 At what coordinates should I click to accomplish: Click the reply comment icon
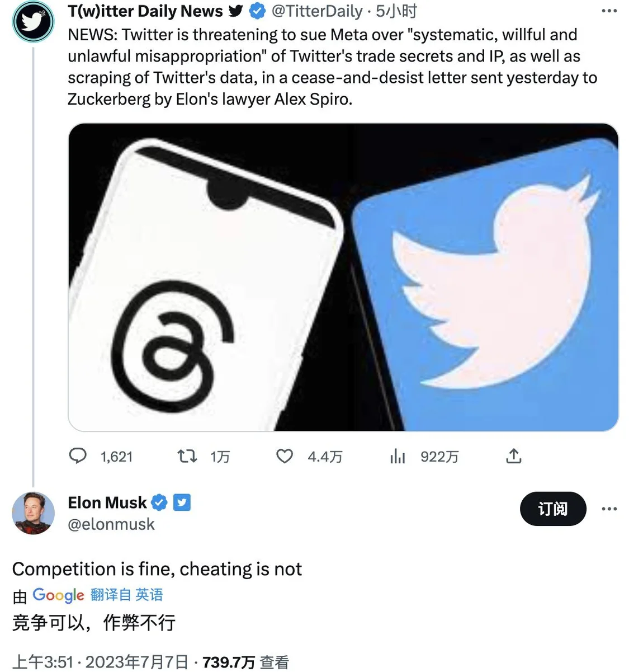click(78, 456)
